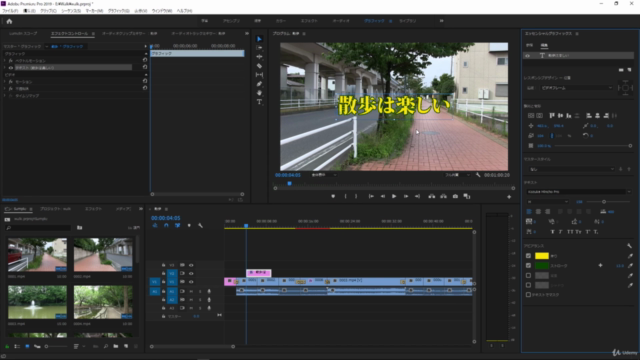This screenshot has width=640, height=360.
Task: Open responsive design pin-to dropdown
Action: (x=576, y=88)
